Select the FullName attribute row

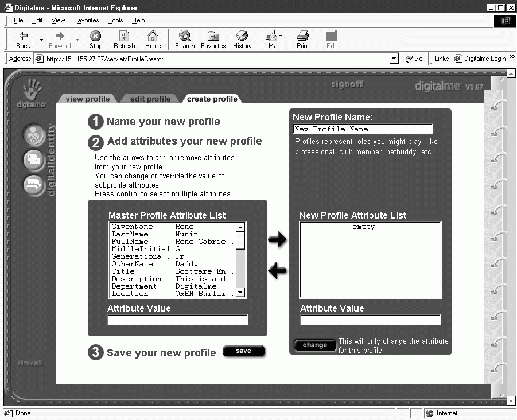173,242
